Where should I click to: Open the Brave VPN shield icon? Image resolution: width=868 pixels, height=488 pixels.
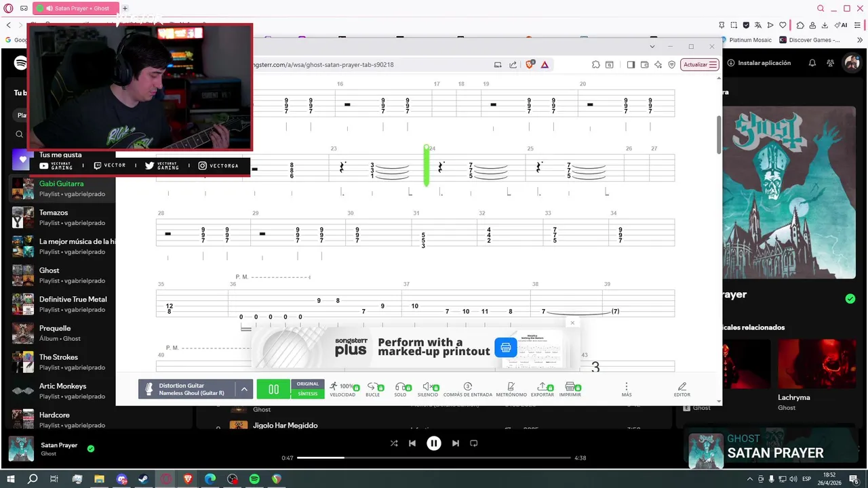671,64
